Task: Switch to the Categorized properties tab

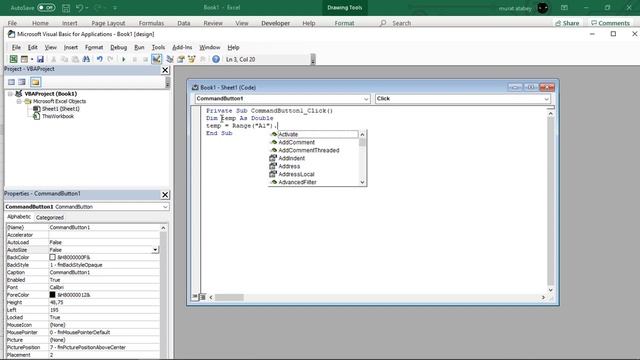Action: coord(50,218)
